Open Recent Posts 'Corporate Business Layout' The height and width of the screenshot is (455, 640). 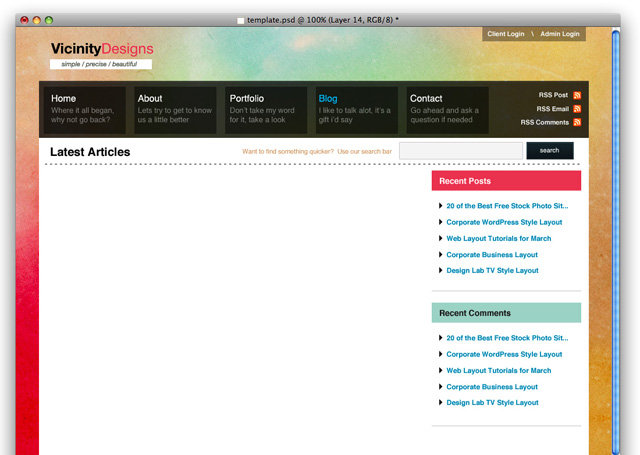(x=492, y=255)
